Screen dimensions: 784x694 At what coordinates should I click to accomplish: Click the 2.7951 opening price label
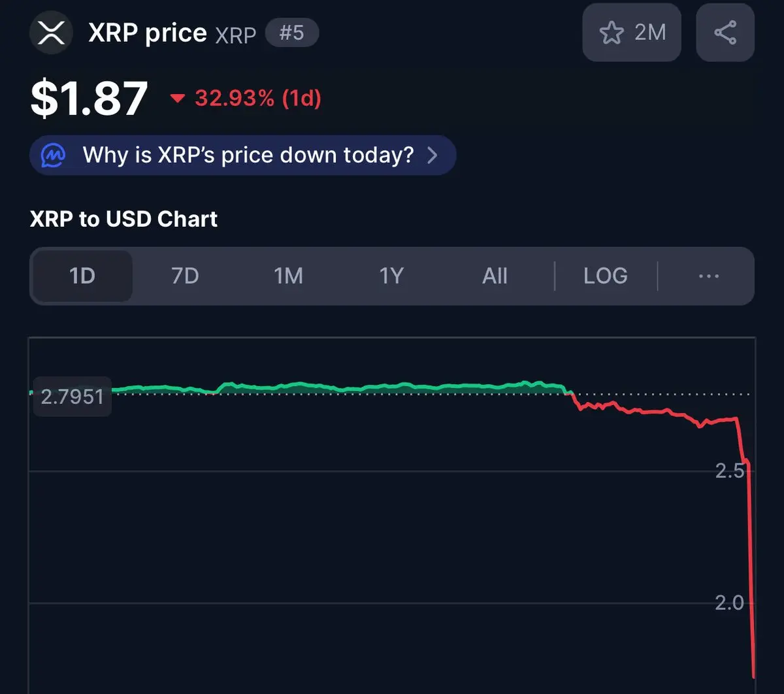72,396
